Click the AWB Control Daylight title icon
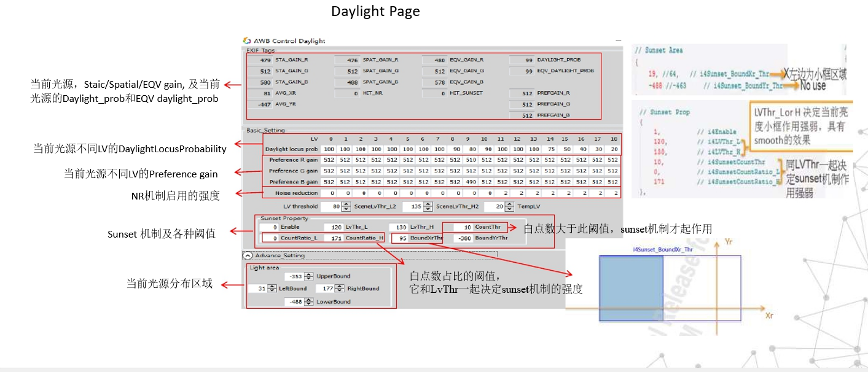The width and height of the screenshot is (868, 372). (247, 41)
